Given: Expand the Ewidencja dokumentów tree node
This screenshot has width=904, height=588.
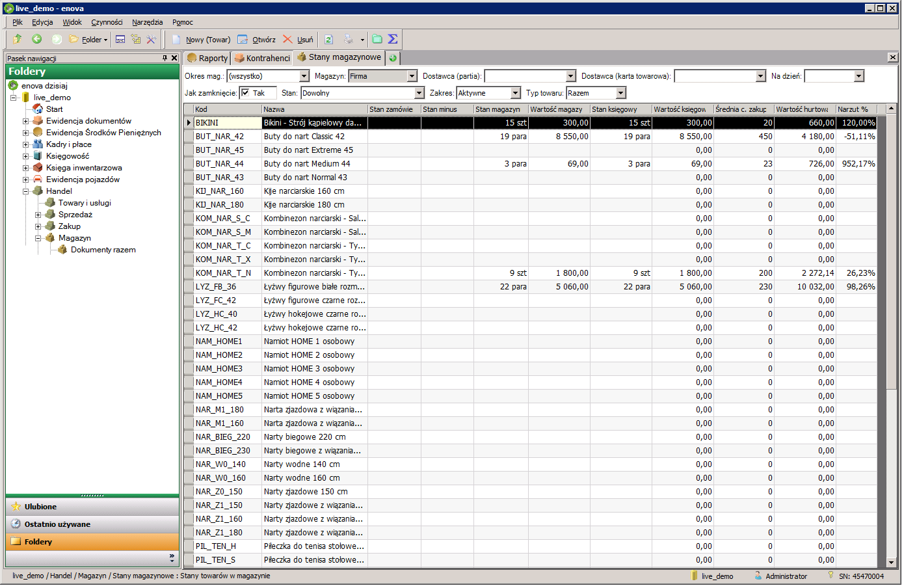Looking at the screenshot, I should pos(25,121).
